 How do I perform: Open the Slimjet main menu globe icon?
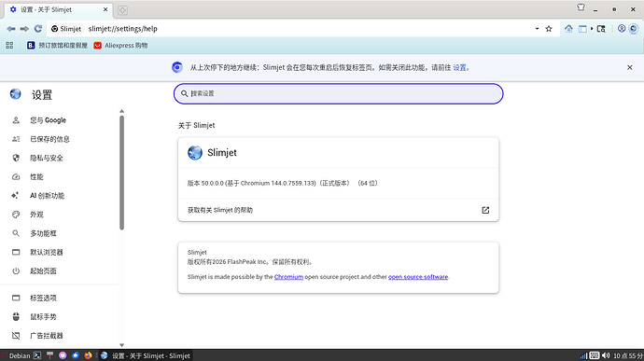tap(634, 29)
